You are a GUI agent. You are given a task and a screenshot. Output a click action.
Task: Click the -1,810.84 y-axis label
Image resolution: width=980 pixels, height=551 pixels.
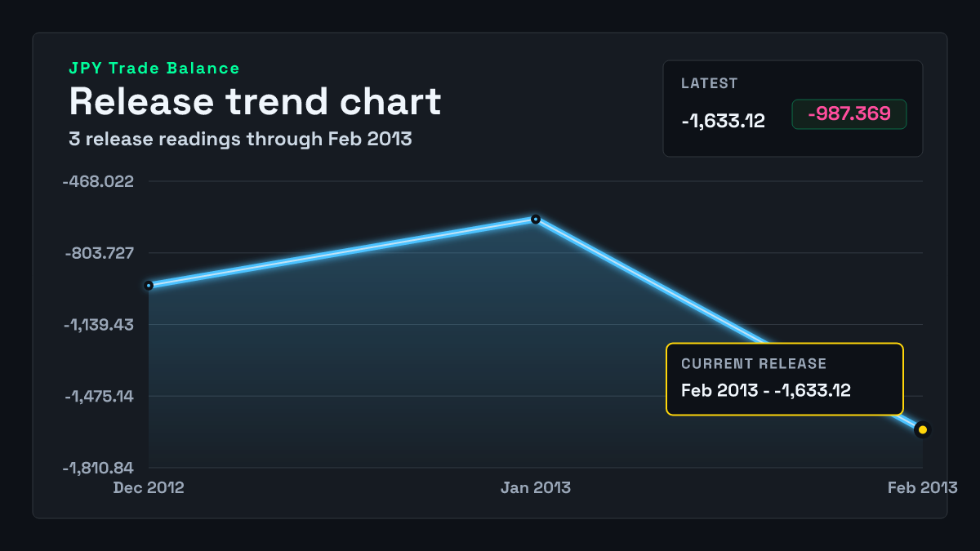coord(100,469)
